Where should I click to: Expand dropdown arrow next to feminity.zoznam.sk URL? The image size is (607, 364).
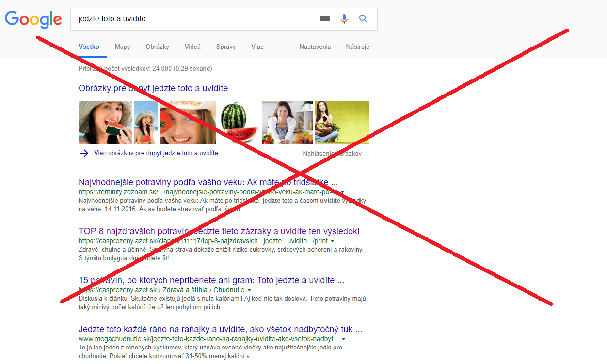coord(342,192)
